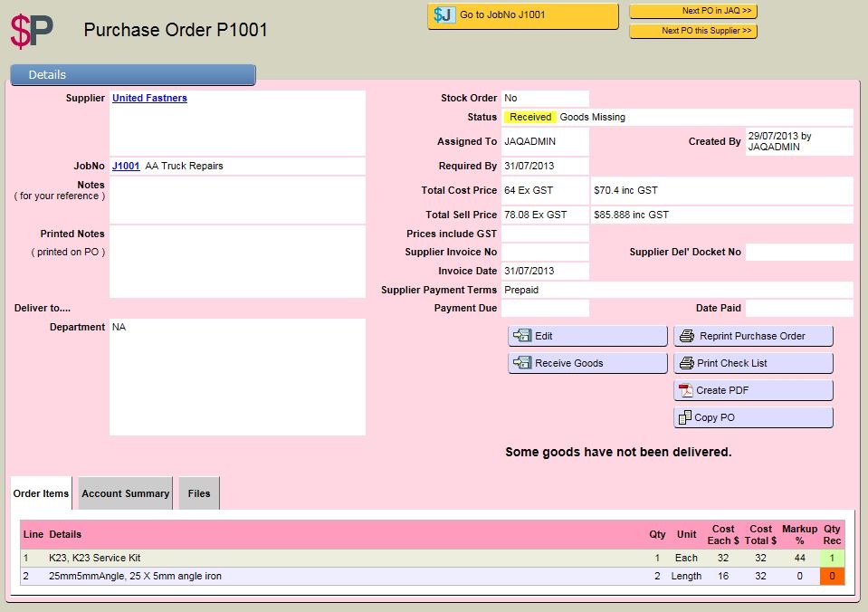Open the Files tab
The image size is (868, 612).
tap(199, 493)
